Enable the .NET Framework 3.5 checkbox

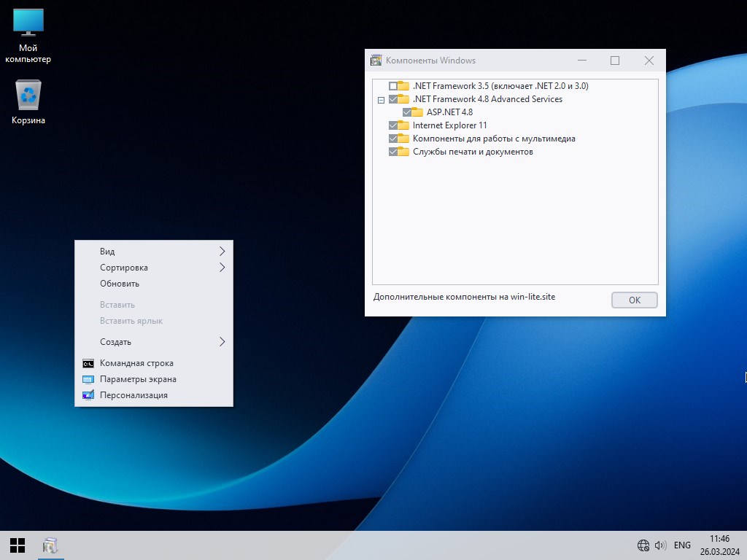pyautogui.click(x=393, y=86)
